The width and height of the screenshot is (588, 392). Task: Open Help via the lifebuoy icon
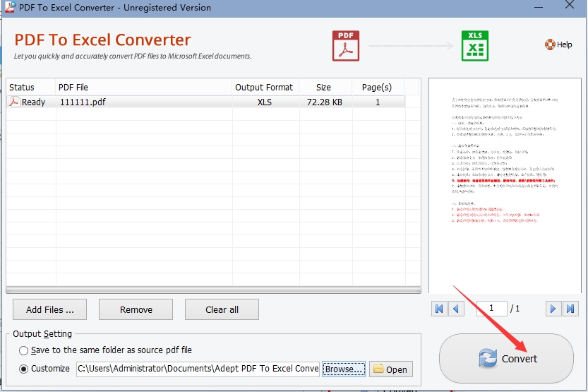point(550,44)
